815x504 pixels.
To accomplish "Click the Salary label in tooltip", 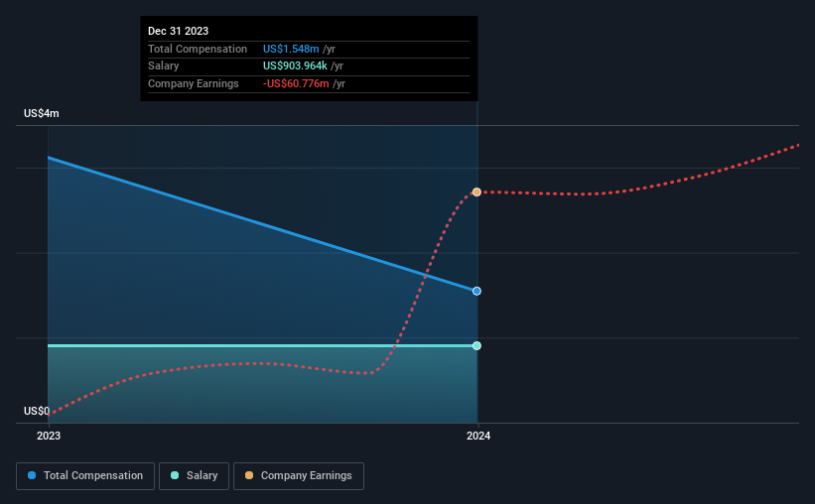I will coord(163,66).
